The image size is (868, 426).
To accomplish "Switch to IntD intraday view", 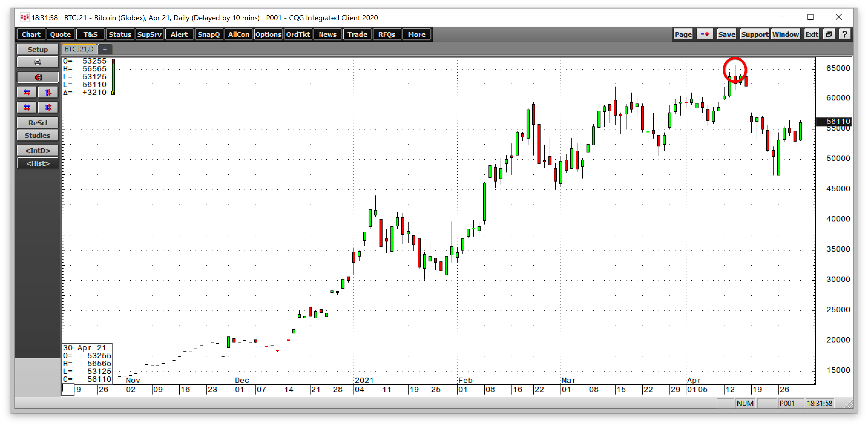I will point(38,151).
